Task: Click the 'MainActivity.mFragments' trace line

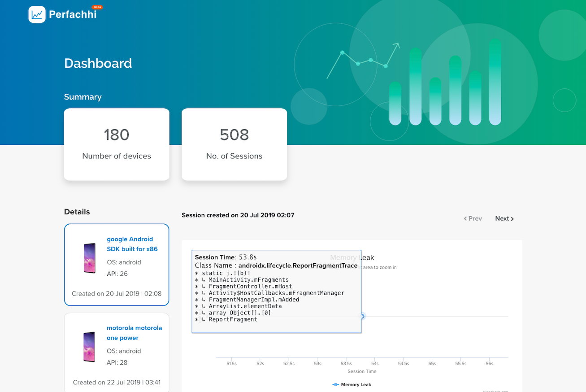Action: 242,279
